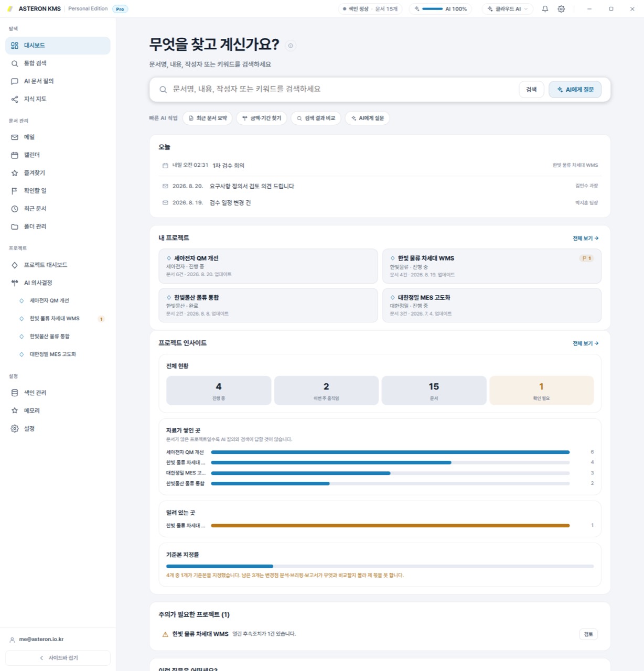Screen dimensions: 644x671
Task: Click the 검색 button
Action: coord(531,90)
